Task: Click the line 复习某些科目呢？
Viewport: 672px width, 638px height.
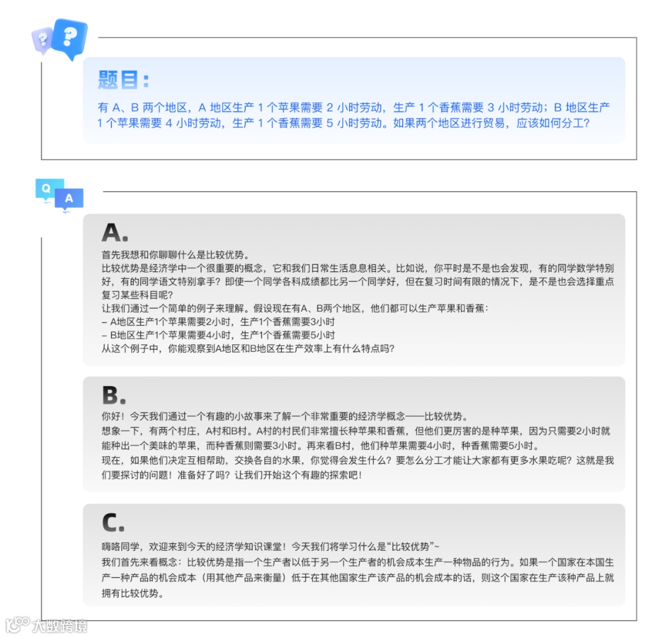Action: (137, 295)
